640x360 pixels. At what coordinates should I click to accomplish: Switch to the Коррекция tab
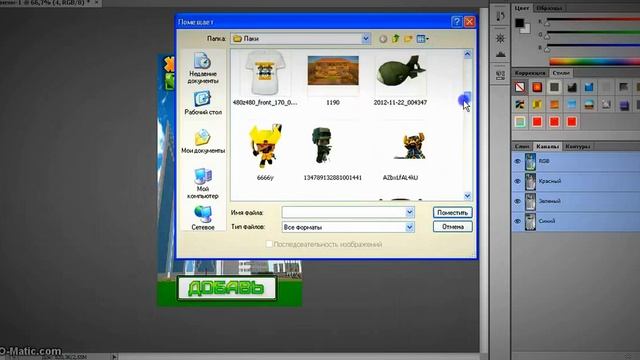pos(530,73)
